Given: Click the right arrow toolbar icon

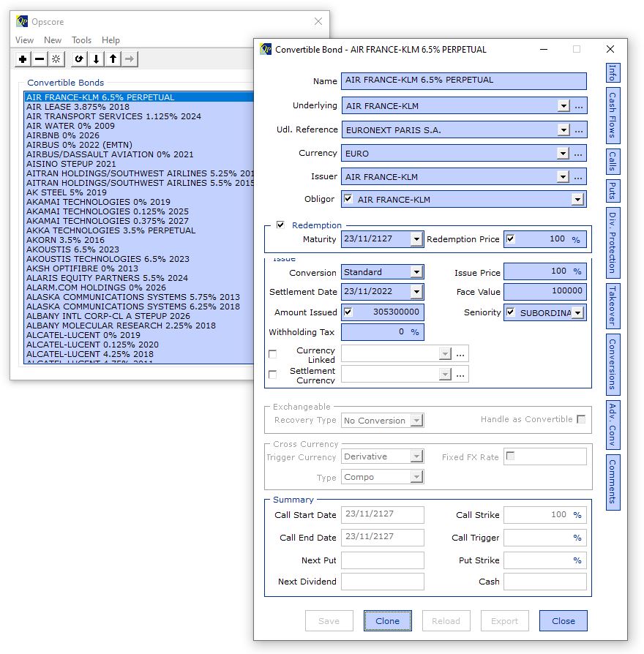Looking at the screenshot, I should tap(130, 59).
